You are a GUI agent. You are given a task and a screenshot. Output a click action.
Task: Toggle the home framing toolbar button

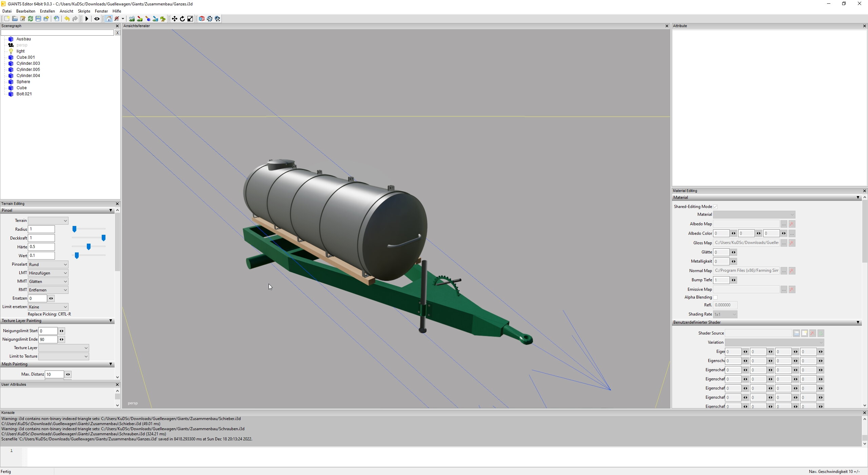pos(108,19)
